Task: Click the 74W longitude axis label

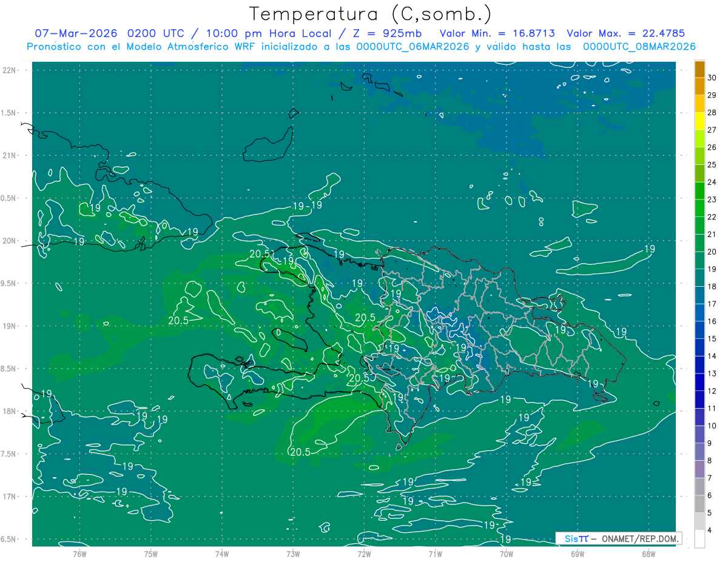Action: pyautogui.click(x=222, y=554)
